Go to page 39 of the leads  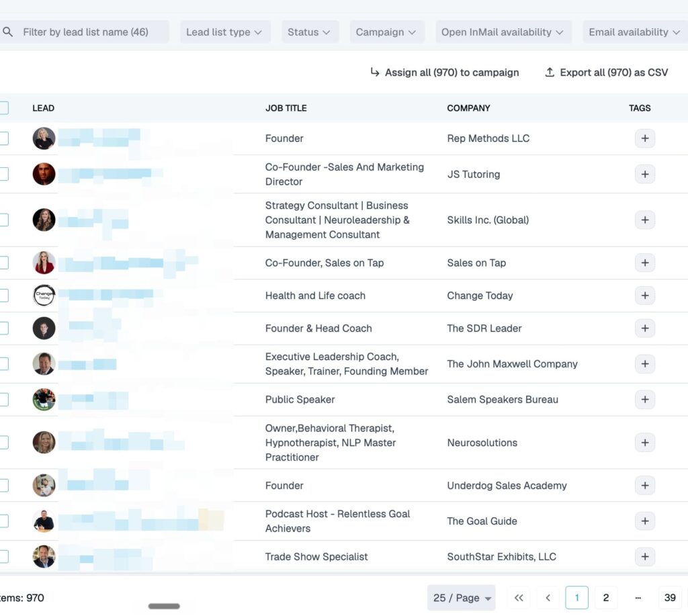[x=670, y=598]
